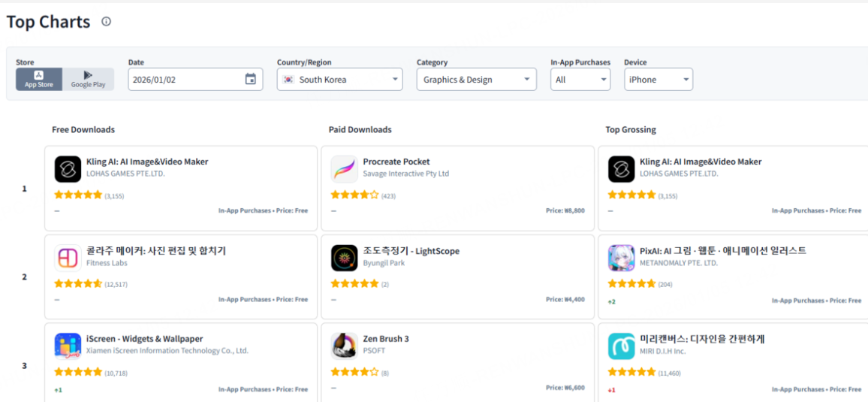
Task: Click 콜라주 메이커 star rating
Action: [78, 283]
